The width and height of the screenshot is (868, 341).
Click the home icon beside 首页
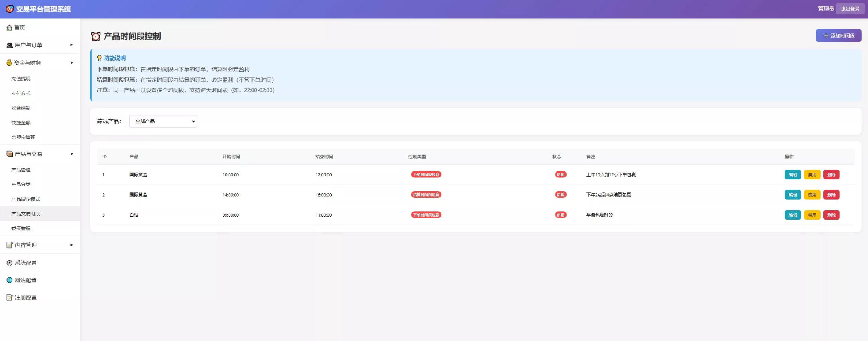(x=9, y=27)
